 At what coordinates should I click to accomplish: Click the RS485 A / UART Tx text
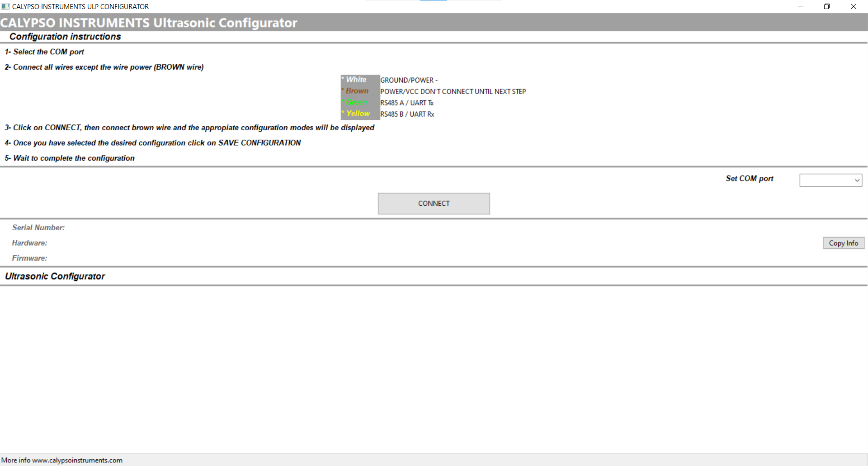point(406,103)
